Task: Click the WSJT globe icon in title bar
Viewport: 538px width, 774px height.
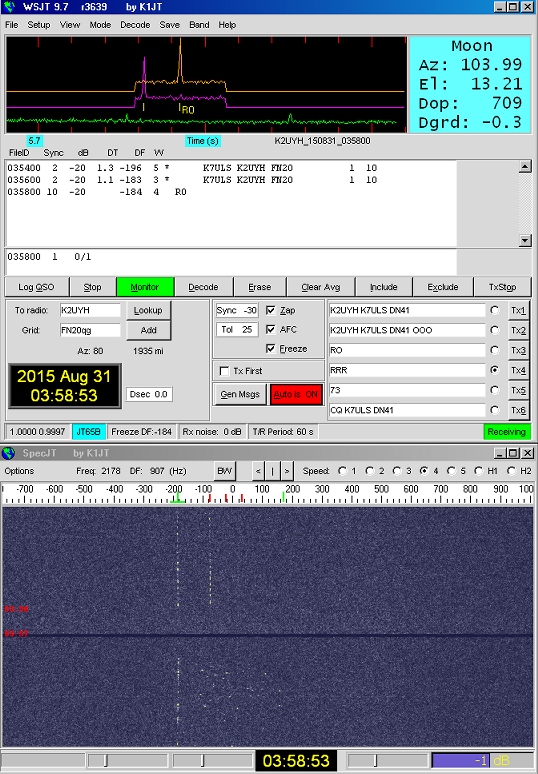Action: (x=9, y=7)
